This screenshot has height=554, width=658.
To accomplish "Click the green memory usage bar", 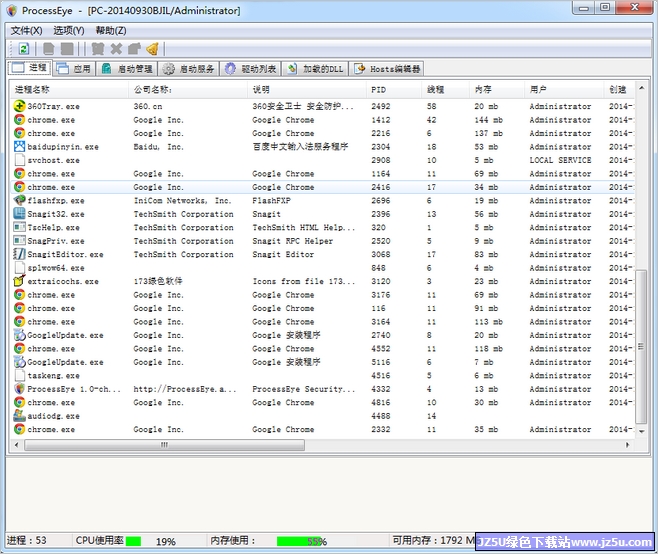I will (x=300, y=541).
